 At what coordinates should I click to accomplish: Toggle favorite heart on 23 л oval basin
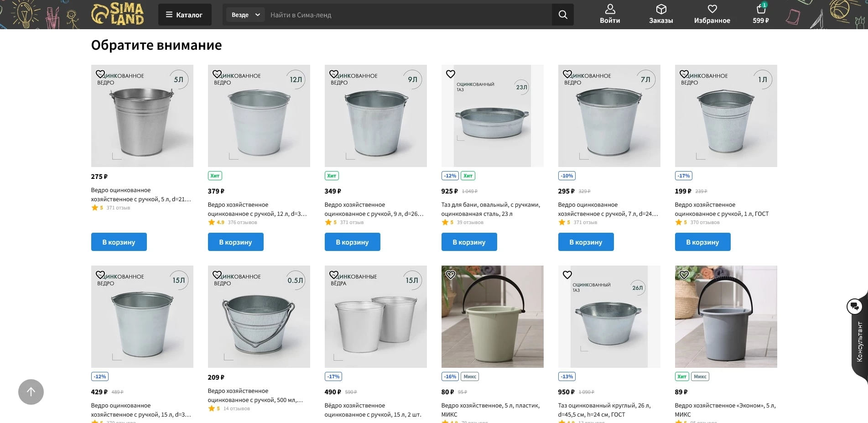[451, 74]
